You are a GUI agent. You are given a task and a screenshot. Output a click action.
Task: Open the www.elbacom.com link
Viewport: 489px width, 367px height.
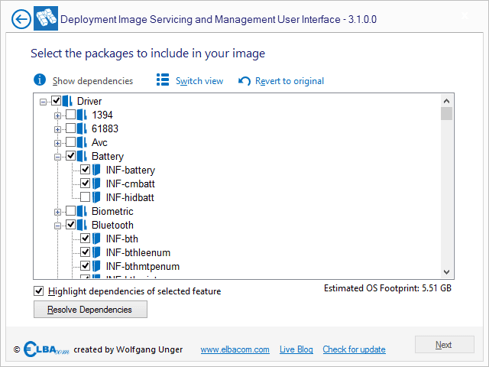point(235,349)
